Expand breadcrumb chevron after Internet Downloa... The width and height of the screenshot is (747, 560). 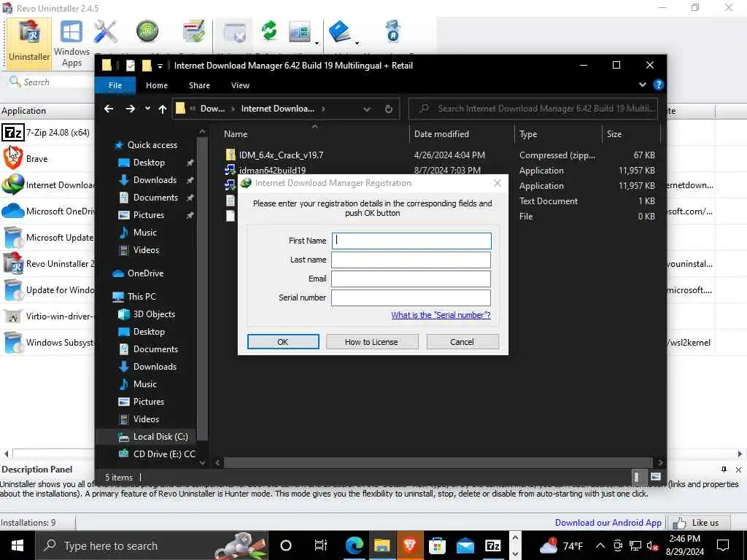click(323, 109)
